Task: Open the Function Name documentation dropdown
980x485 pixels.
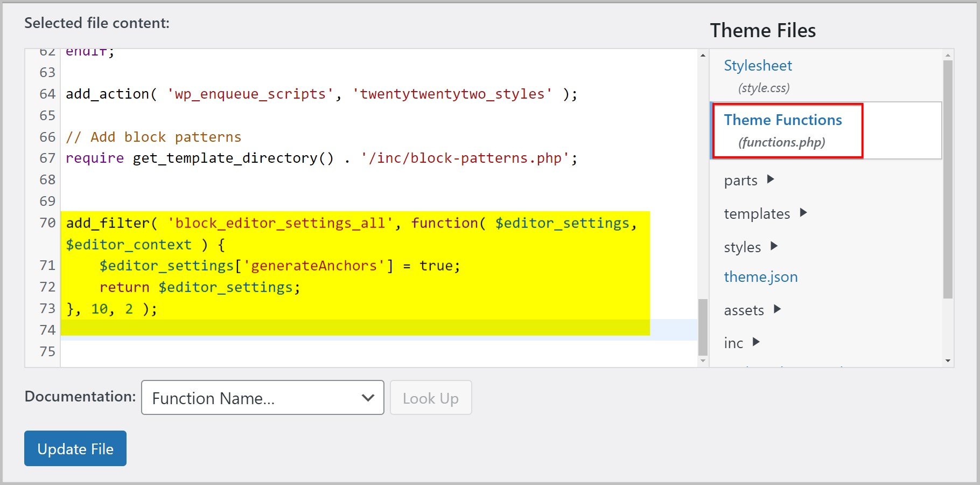Action: pos(262,398)
